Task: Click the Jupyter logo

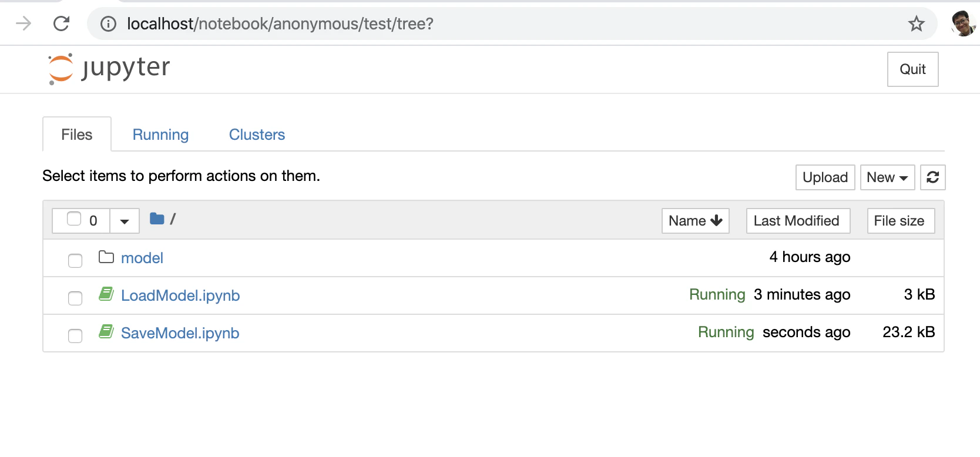Action: pyautogui.click(x=109, y=69)
